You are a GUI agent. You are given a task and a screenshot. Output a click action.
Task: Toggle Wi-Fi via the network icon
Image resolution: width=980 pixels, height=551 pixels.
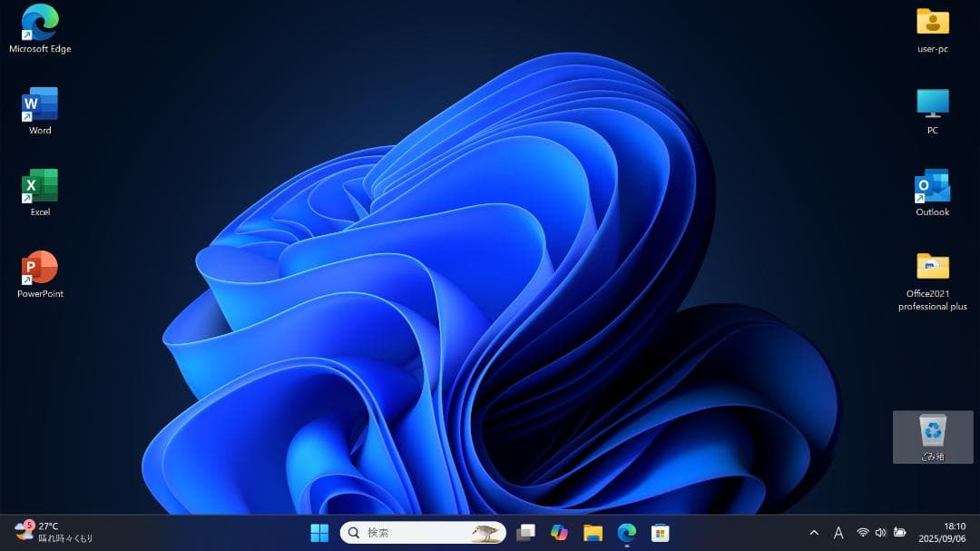point(863,533)
